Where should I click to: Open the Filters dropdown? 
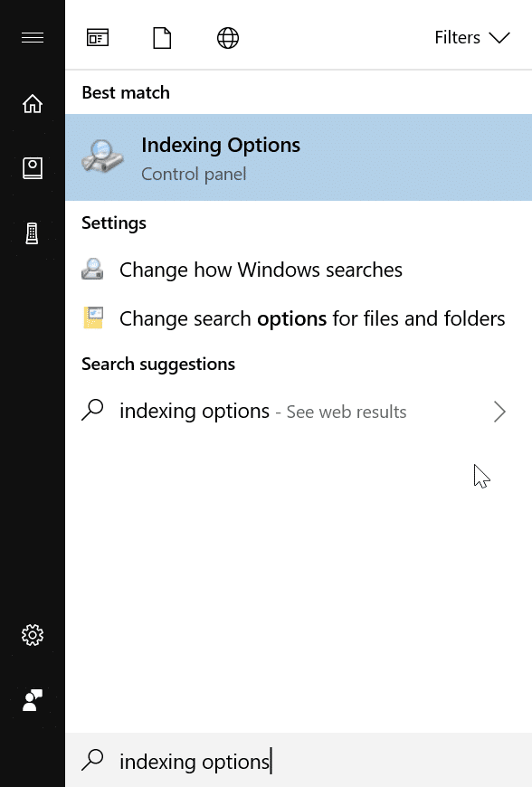point(472,37)
